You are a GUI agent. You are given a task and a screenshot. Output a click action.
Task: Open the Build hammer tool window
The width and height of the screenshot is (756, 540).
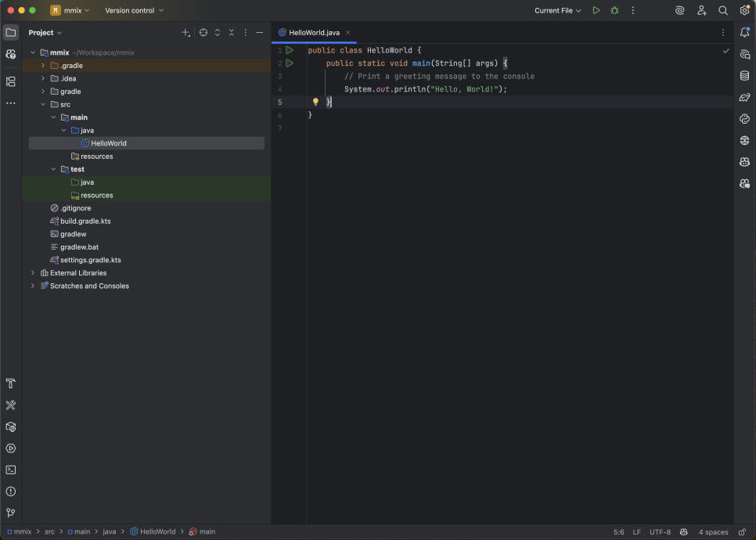[x=11, y=383]
